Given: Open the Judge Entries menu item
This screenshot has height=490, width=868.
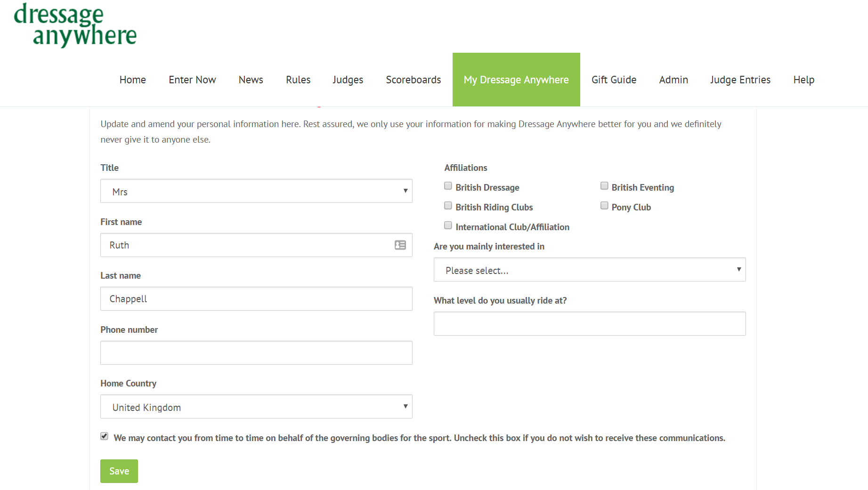Looking at the screenshot, I should (740, 80).
